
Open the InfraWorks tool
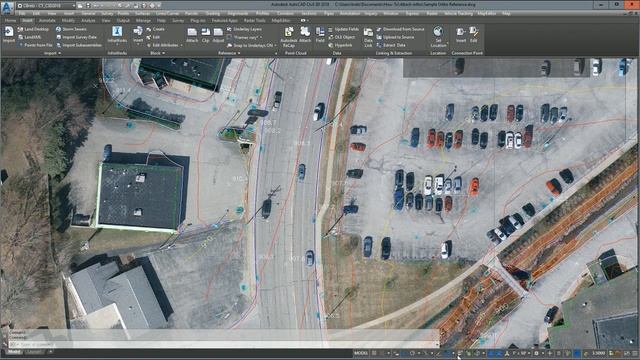click(117, 34)
